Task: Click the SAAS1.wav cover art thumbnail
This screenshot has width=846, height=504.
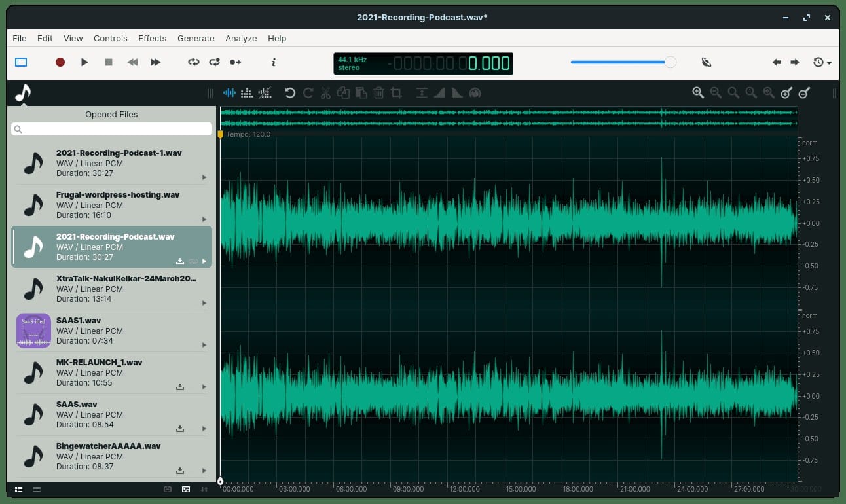Action: [x=33, y=331]
